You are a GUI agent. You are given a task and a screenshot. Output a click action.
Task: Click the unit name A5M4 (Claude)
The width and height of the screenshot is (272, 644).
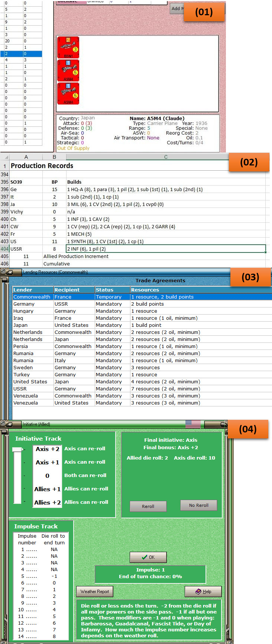point(166,118)
